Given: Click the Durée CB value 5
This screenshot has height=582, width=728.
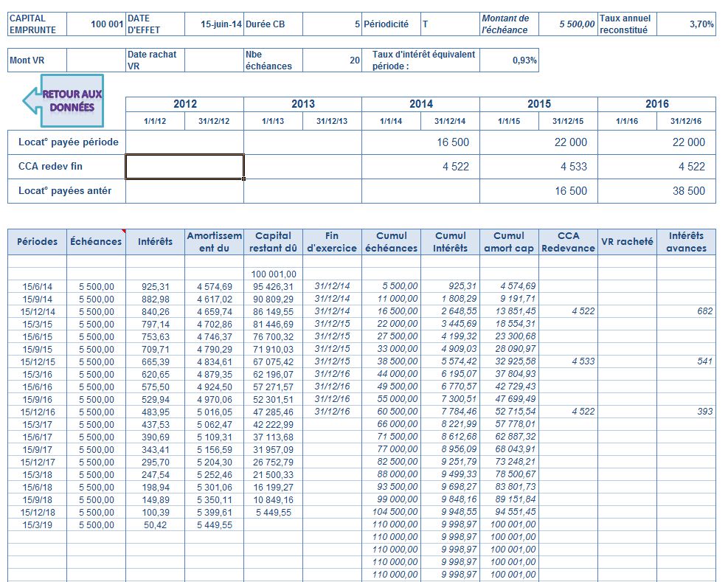Looking at the screenshot, I should pyautogui.click(x=332, y=24).
